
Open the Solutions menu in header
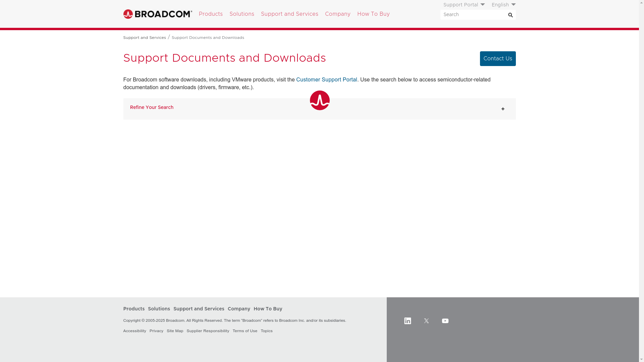(242, 14)
